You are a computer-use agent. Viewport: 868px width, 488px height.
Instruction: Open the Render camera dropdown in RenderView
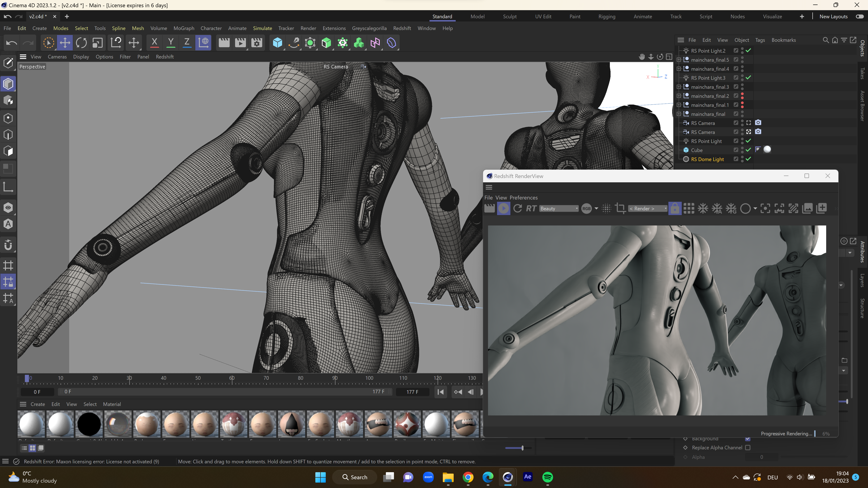pyautogui.click(x=648, y=209)
